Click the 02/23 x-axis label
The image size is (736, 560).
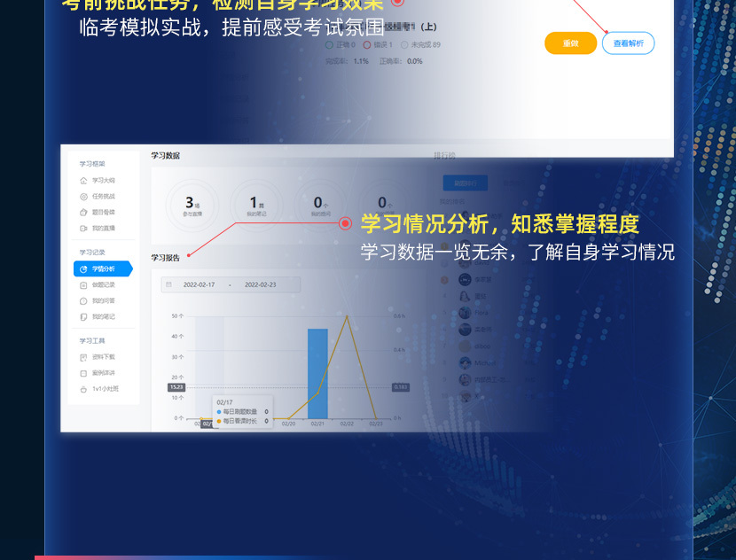(375, 424)
